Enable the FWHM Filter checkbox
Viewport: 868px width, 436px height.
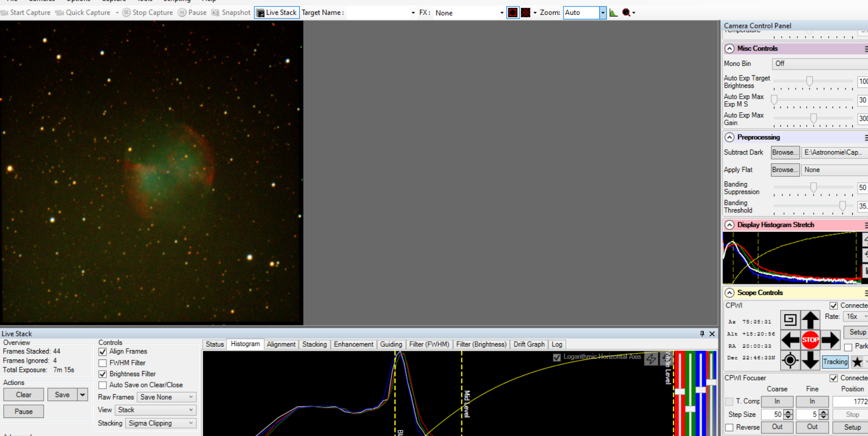103,363
